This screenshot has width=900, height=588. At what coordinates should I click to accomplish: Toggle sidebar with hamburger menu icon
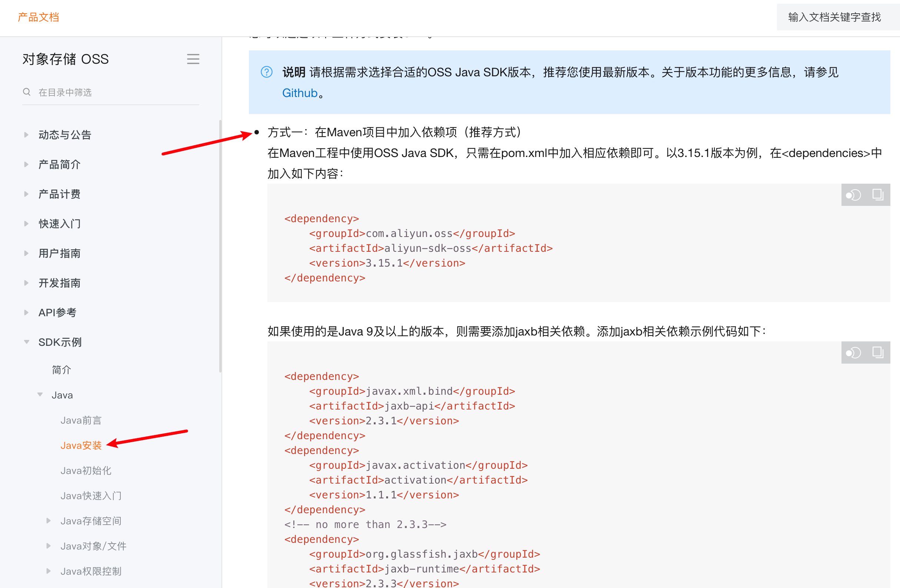(x=193, y=59)
